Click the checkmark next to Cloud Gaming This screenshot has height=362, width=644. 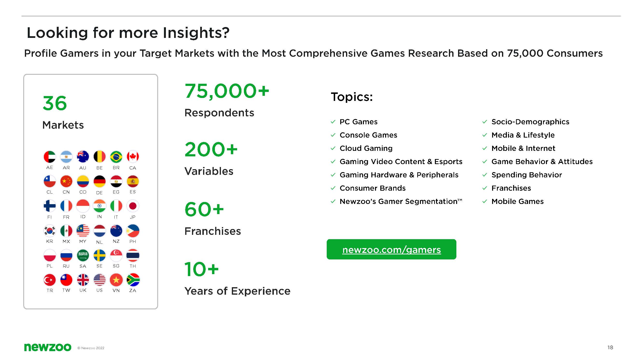pos(333,148)
